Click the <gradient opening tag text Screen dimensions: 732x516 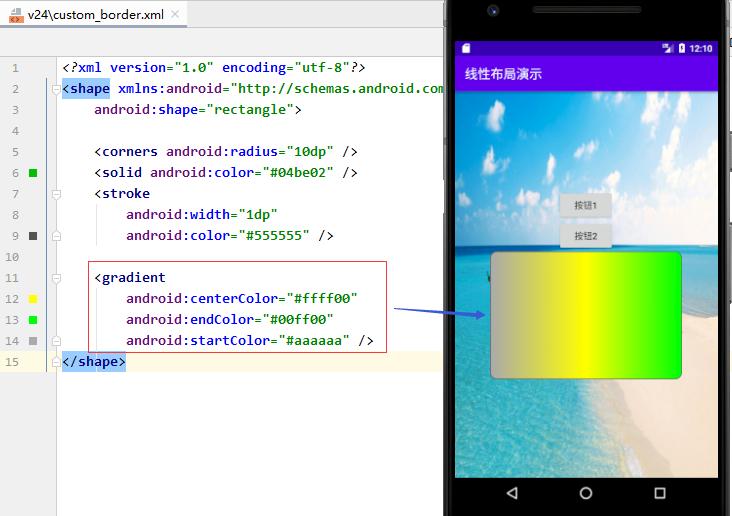(x=130, y=278)
